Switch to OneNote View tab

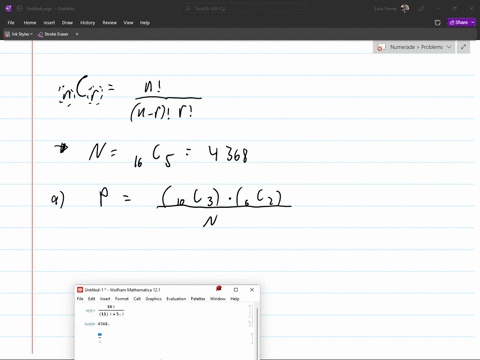pos(128,23)
